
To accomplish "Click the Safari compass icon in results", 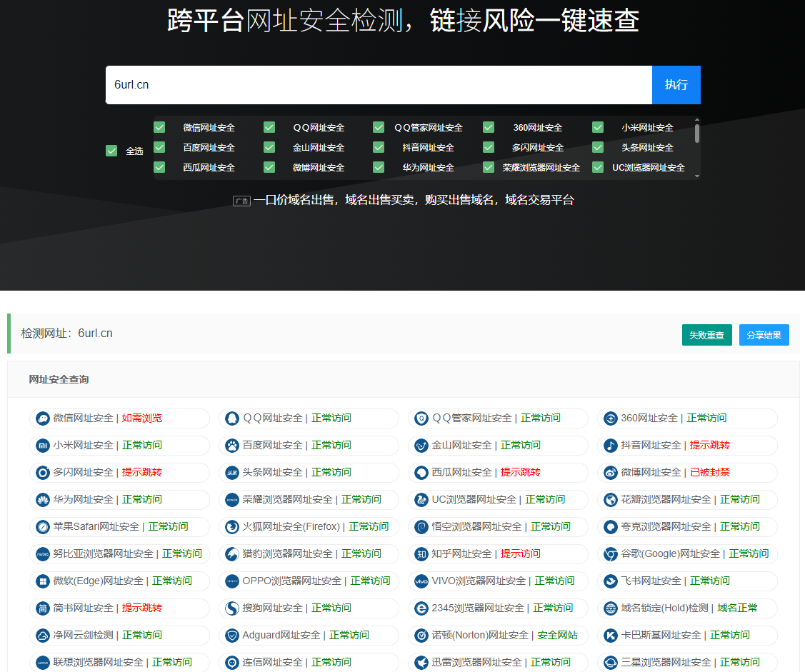I will (x=43, y=527).
